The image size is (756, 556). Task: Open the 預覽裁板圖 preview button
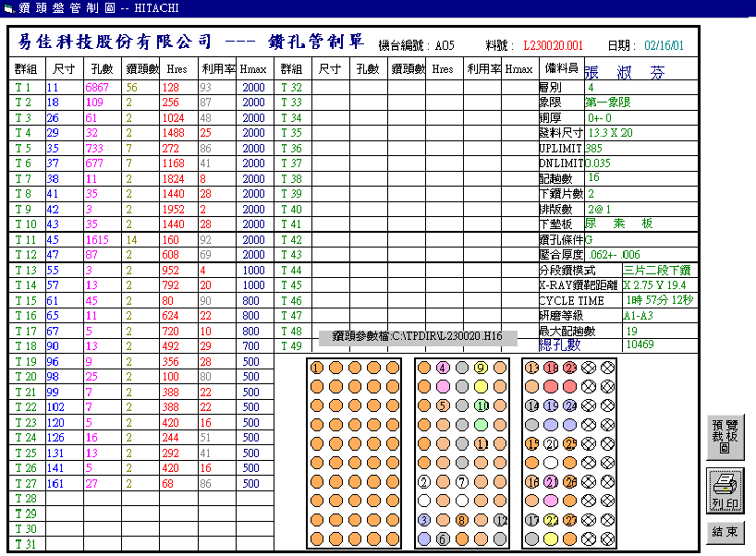(x=726, y=437)
